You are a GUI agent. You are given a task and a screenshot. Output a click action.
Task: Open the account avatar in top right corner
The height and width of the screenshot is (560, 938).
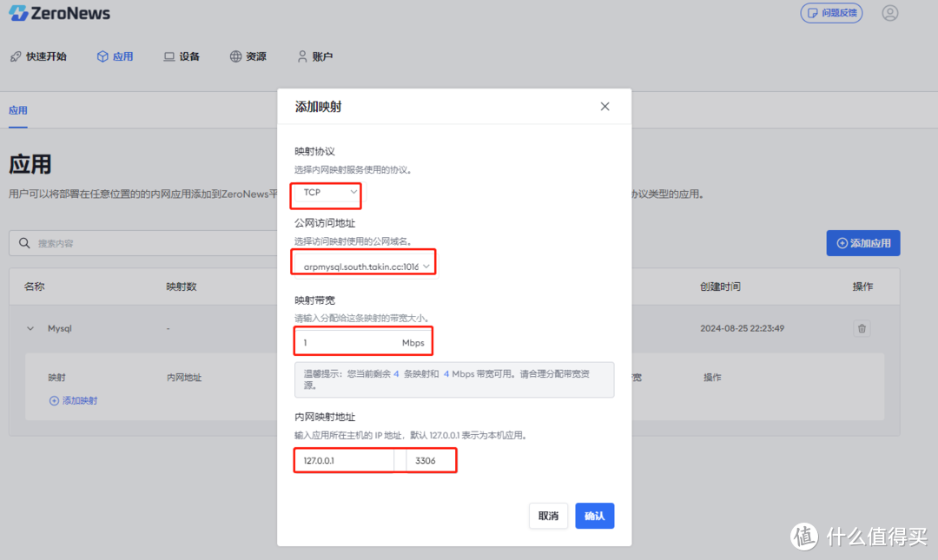click(889, 13)
